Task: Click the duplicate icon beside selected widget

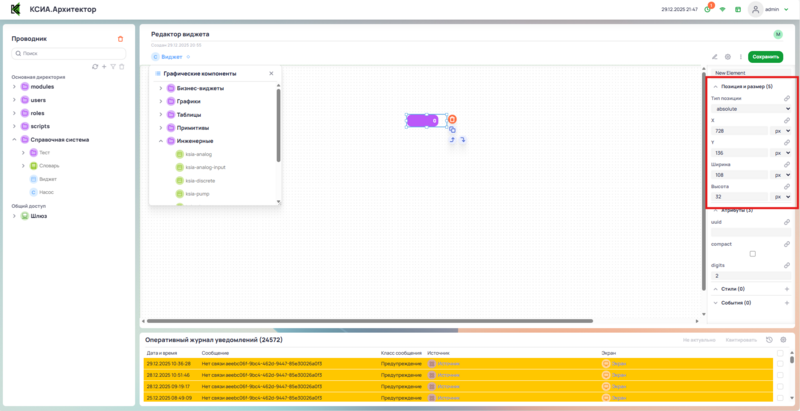Action: [452, 130]
